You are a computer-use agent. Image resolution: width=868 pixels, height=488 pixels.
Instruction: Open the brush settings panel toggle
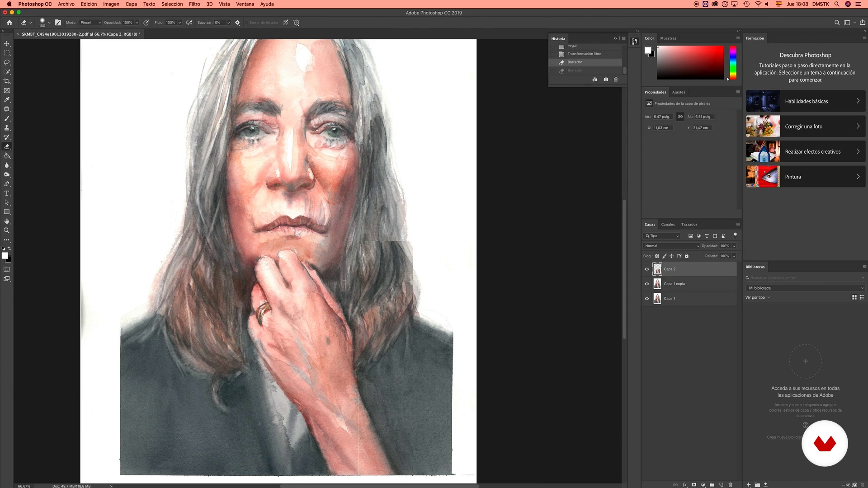(58, 23)
